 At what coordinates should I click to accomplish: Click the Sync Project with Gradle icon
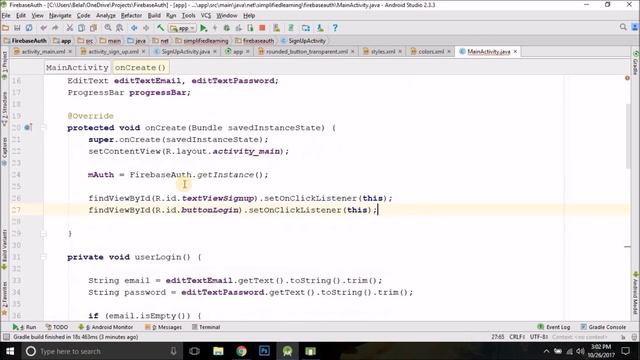click(291, 28)
